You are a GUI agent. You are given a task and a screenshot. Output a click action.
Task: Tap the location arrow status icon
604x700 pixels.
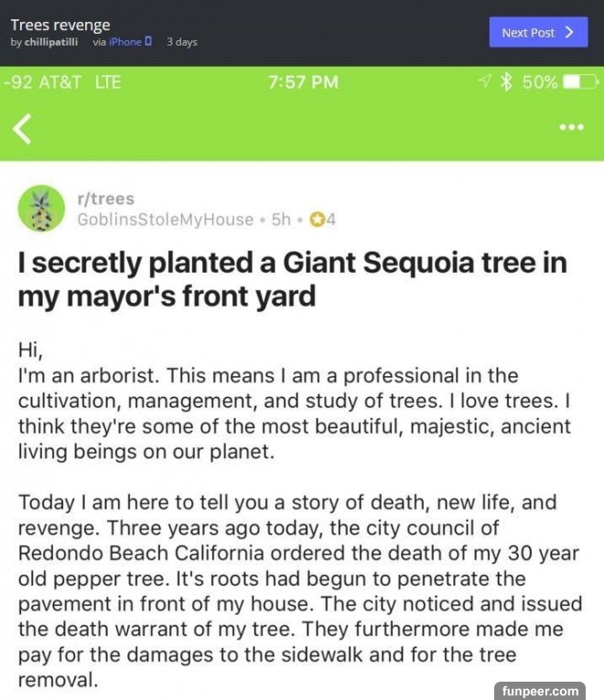coord(485,82)
